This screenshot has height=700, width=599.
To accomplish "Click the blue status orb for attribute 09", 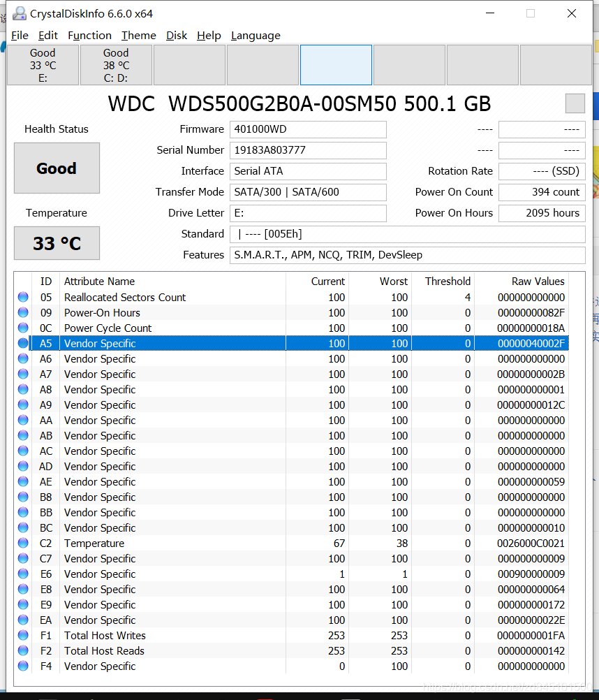I will [23, 312].
